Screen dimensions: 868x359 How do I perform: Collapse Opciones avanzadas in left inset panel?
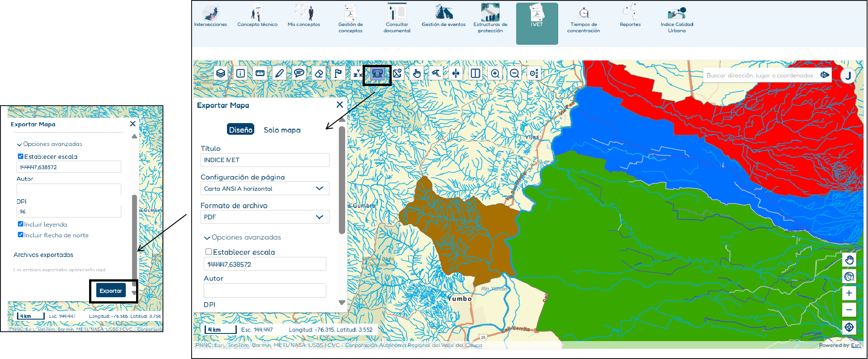tap(50, 144)
